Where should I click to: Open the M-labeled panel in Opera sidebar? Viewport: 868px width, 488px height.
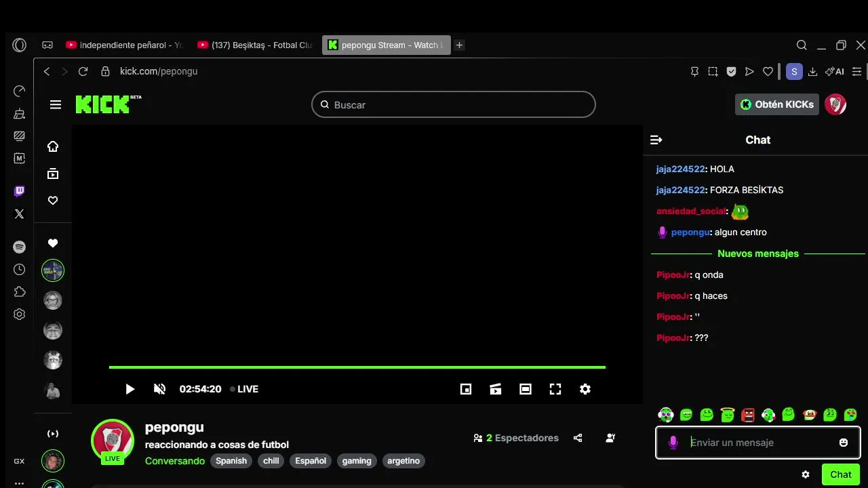pyautogui.click(x=19, y=158)
